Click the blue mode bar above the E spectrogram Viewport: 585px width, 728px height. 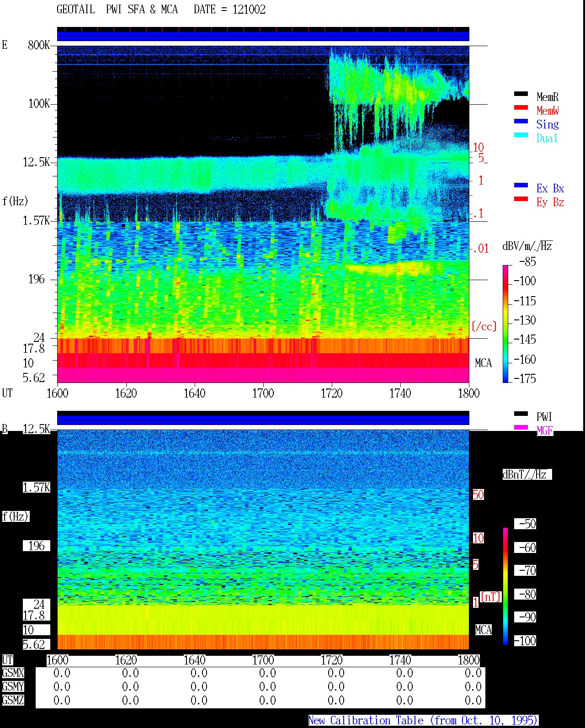tap(263, 36)
